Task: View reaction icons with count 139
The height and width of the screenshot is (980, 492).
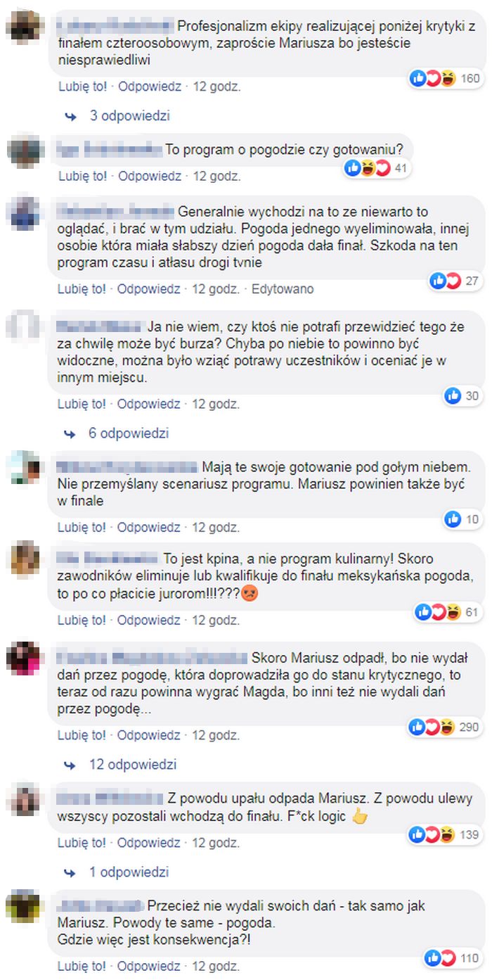Action: point(446,835)
